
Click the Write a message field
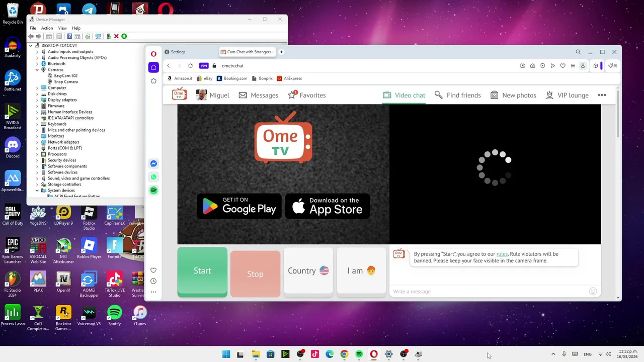click(488, 291)
